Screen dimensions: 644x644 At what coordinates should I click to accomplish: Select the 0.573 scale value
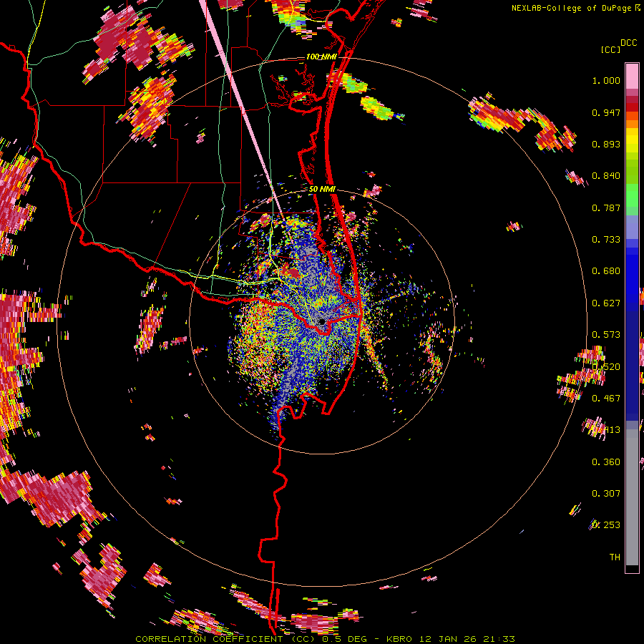coord(606,335)
